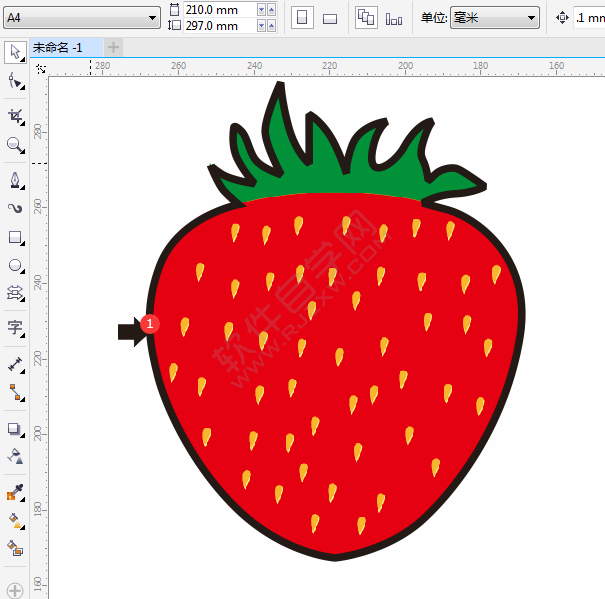605x599 pixels.
Task: Click the quick customize plus button in toolbox
Action: (x=15, y=590)
